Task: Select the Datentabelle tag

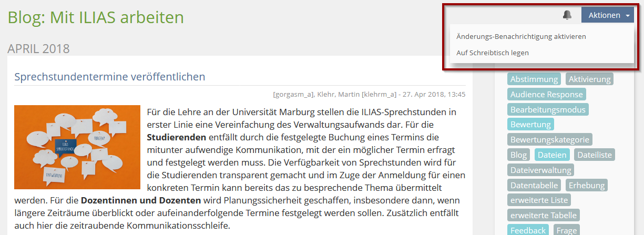Action: [x=534, y=186]
